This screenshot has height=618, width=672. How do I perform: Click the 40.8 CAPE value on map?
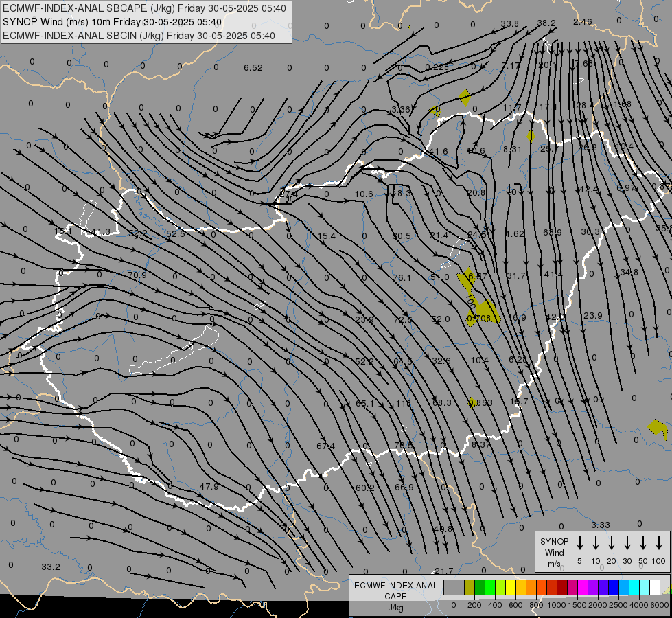(443, 529)
